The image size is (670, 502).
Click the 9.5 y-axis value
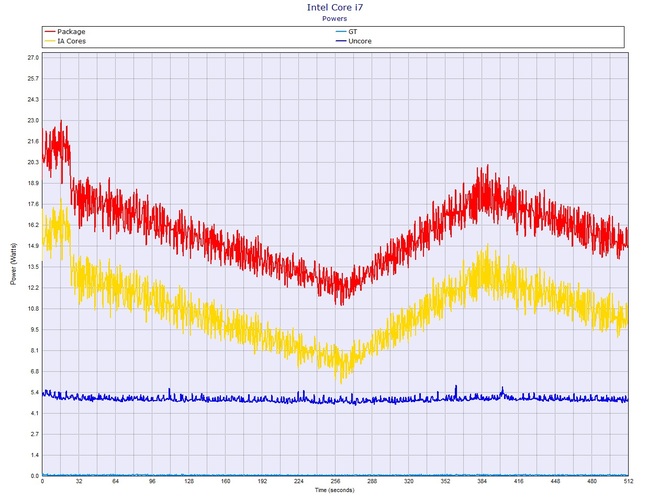coord(35,329)
